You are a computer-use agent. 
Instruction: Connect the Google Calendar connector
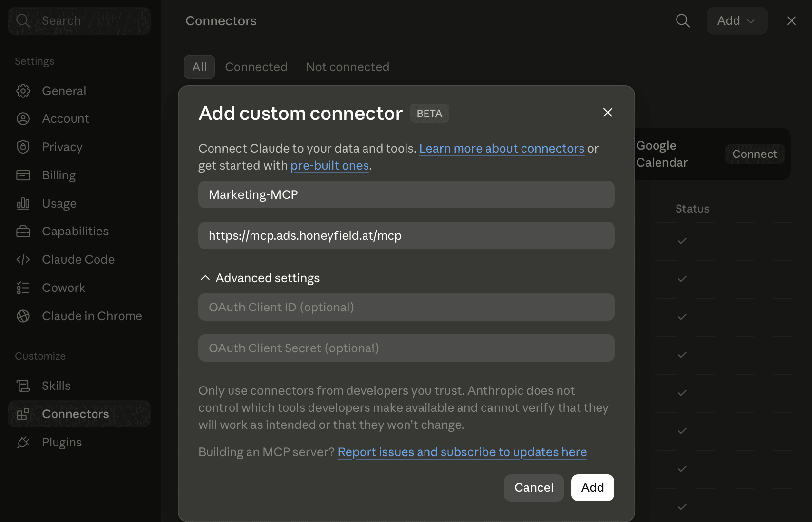(x=754, y=154)
